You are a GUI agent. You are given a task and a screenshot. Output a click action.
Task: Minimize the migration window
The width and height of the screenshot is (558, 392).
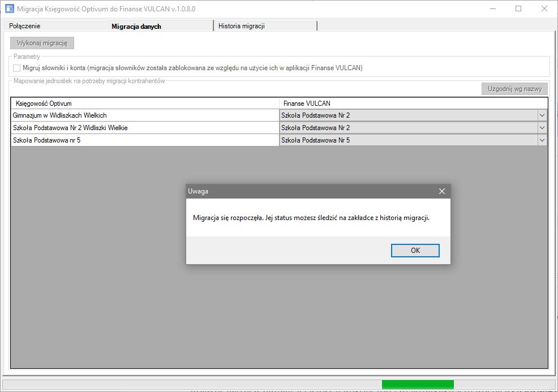pyautogui.click(x=493, y=8)
